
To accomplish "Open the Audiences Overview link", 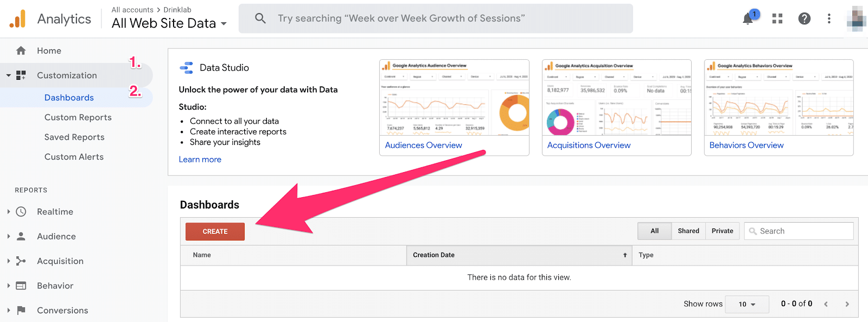I will tap(423, 146).
